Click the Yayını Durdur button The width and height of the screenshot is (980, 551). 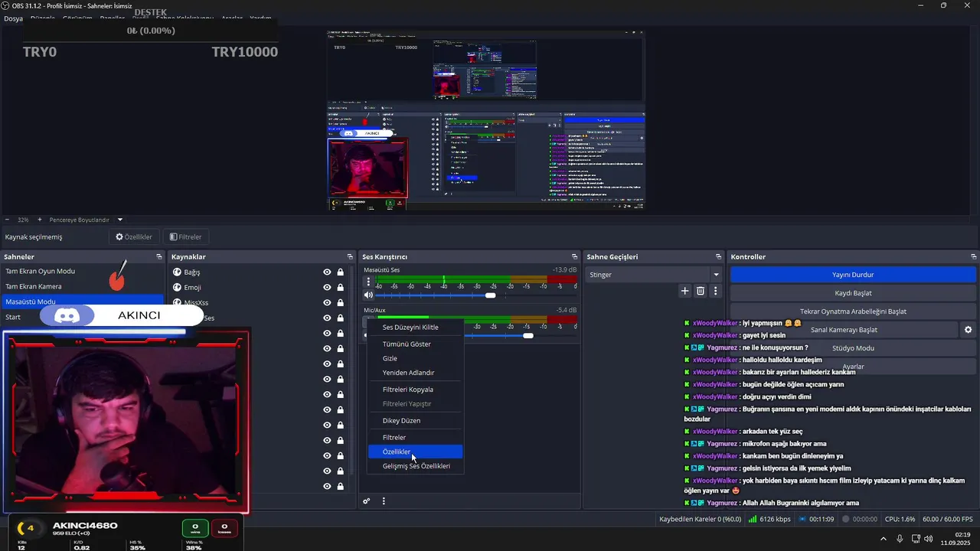(x=853, y=275)
